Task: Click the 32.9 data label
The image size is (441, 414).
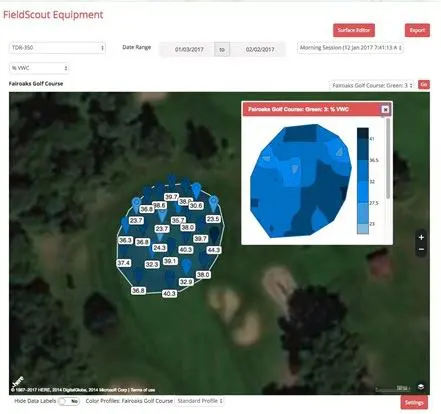Action: pos(186,282)
